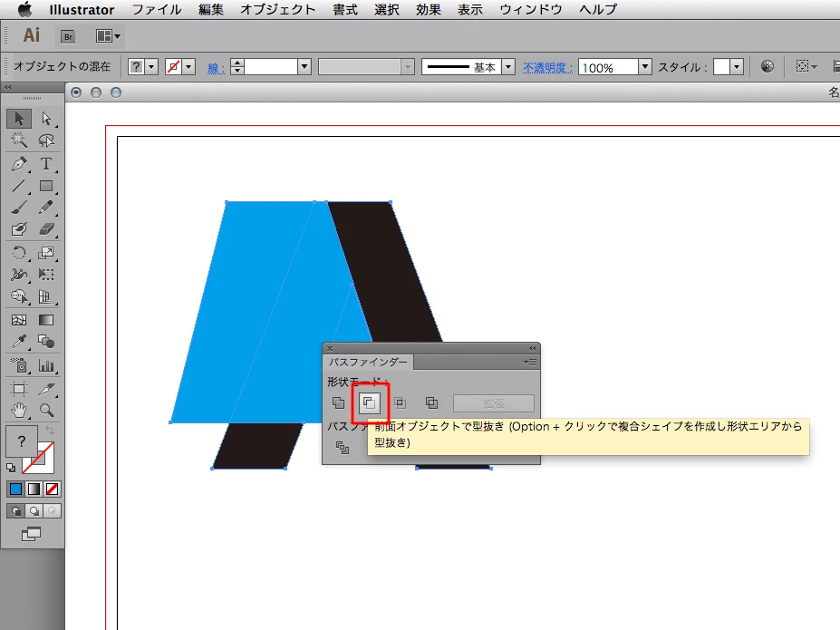This screenshot has width=840, height=630.
Task: Pick the Rectangle tool
Action: pyautogui.click(x=46, y=186)
